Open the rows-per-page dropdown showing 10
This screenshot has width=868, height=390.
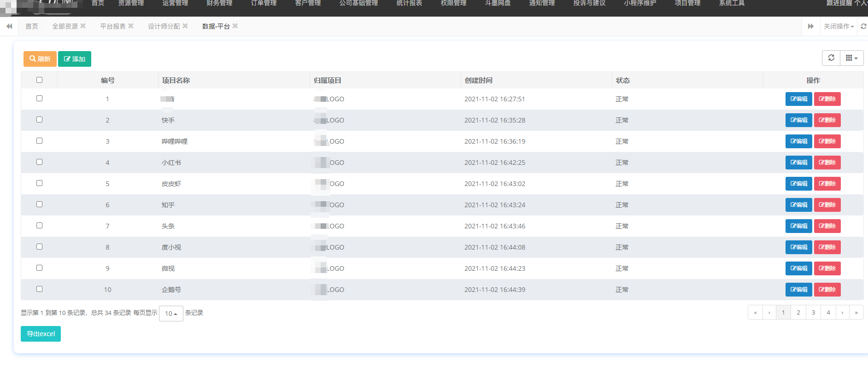[171, 314]
